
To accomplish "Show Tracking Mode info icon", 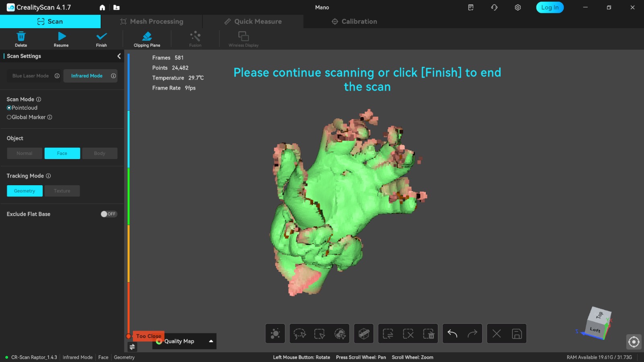I will tap(48, 176).
